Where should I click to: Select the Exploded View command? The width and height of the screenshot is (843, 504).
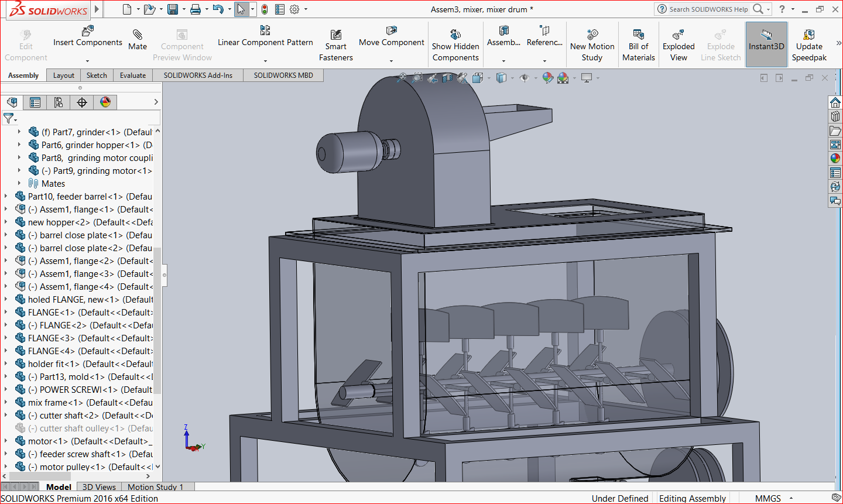pyautogui.click(x=678, y=44)
